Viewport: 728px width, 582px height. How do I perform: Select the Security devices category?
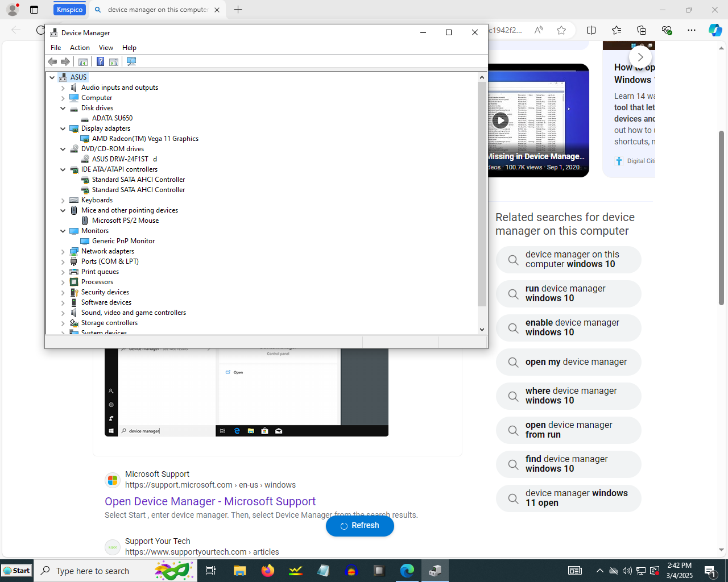click(x=105, y=292)
